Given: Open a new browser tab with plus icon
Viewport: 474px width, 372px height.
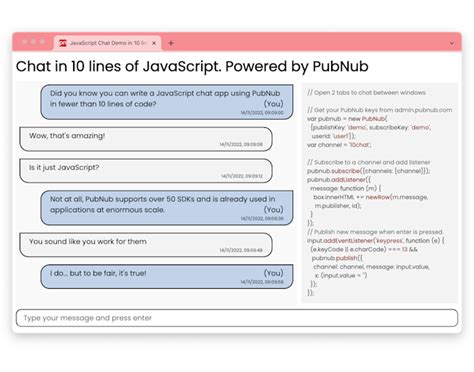Looking at the screenshot, I should pyautogui.click(x=171, y=43).
